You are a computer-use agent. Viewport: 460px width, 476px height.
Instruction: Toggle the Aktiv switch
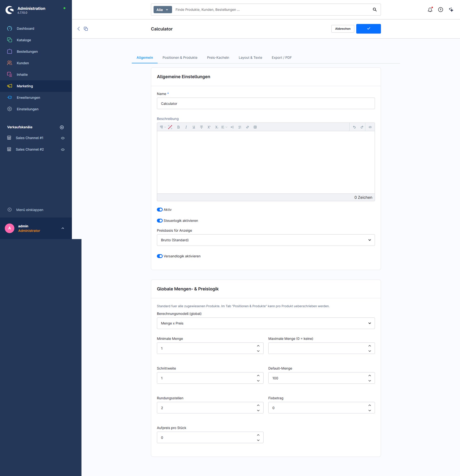(x=160, y=210)
